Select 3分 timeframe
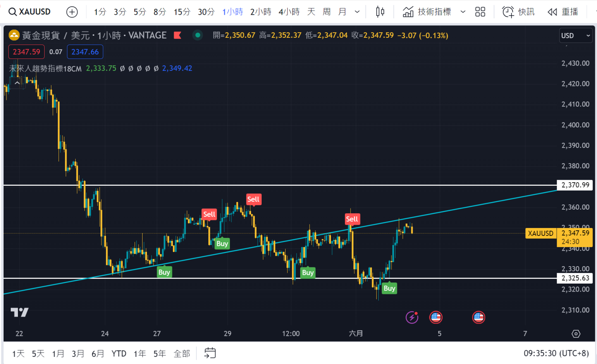 click(x=120, y=12)
